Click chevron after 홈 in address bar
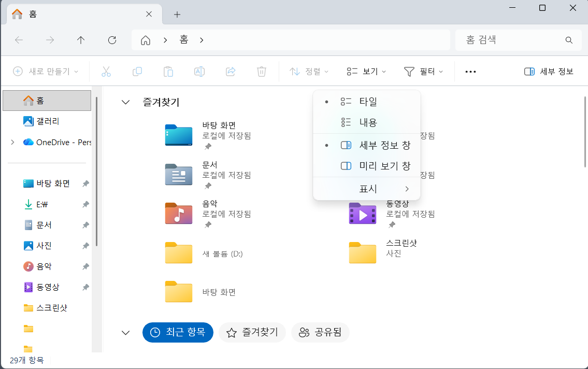The height and width of the screenshot is (369, 588). [202, 40]
